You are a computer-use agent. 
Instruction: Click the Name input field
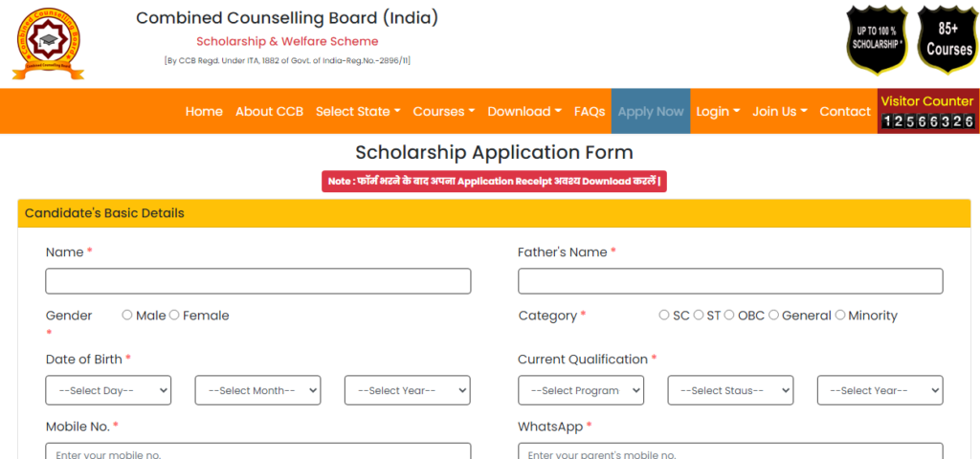[x=258, y=281]
